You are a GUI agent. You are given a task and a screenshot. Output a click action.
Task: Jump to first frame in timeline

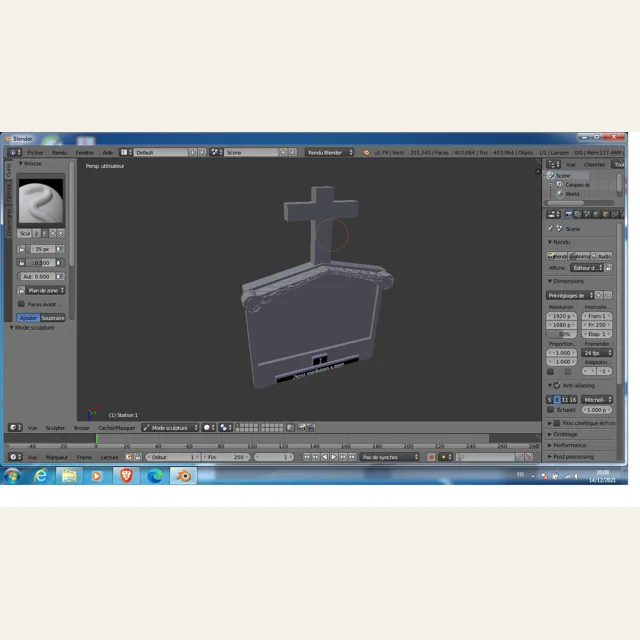pyautogui.click(x=307, y=457)
